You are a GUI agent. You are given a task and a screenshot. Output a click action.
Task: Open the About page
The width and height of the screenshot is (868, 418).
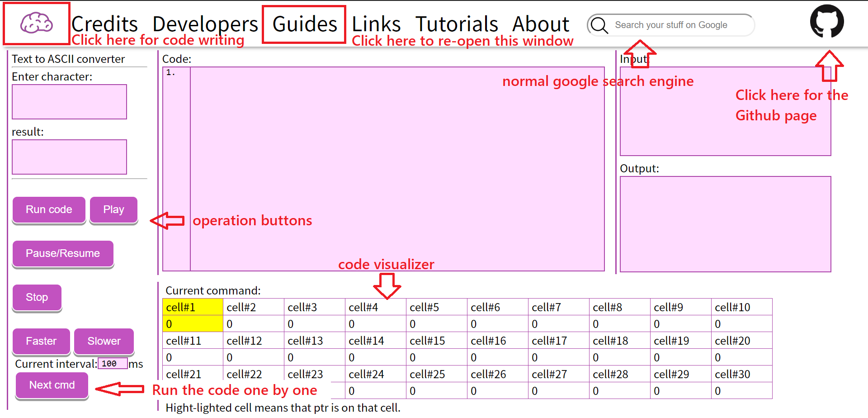pyautogui.click(x=541, y=24)
